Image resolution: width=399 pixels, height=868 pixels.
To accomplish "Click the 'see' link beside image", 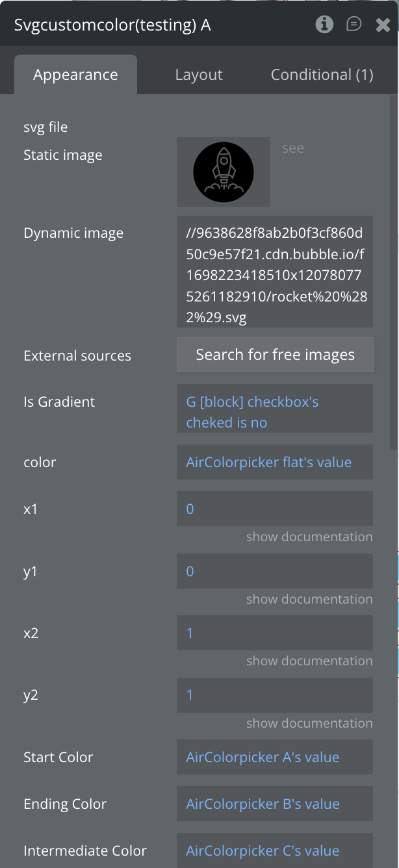I will tap(292, 148).
